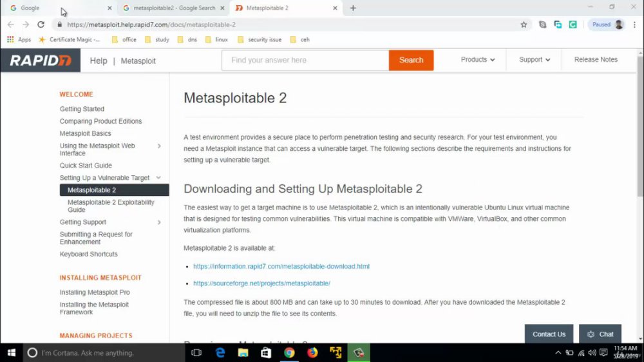Open Release Notes in the header

pyautogui.click(x=596, y=59)
